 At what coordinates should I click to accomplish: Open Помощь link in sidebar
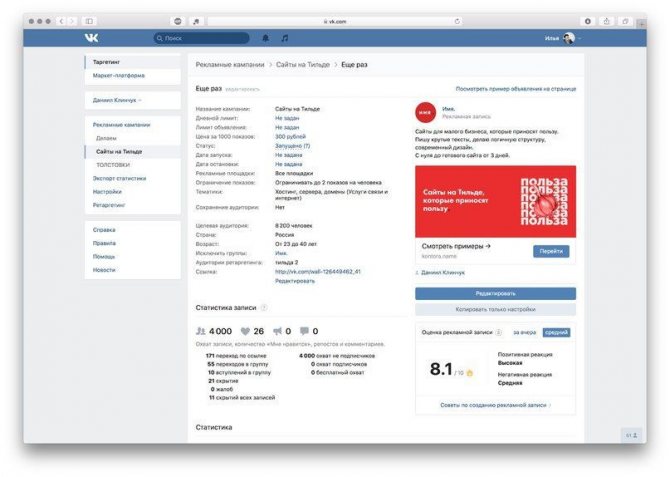coord(104,256)
